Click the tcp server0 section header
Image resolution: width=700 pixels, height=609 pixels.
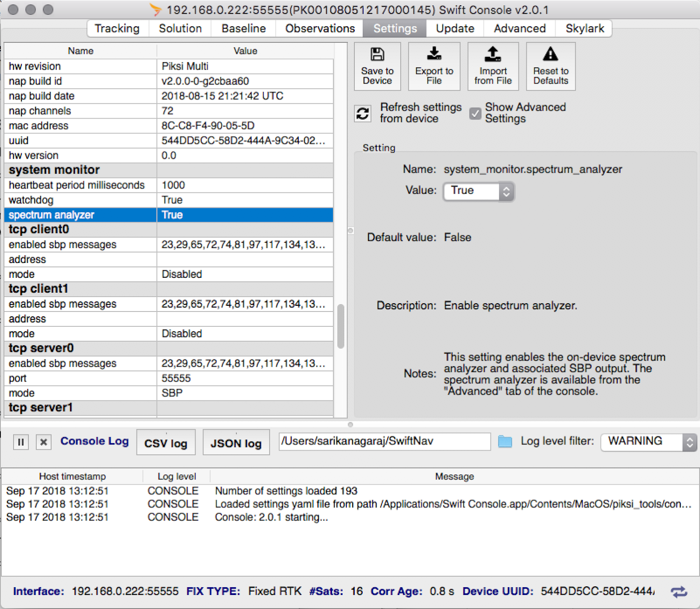point(169,348)
